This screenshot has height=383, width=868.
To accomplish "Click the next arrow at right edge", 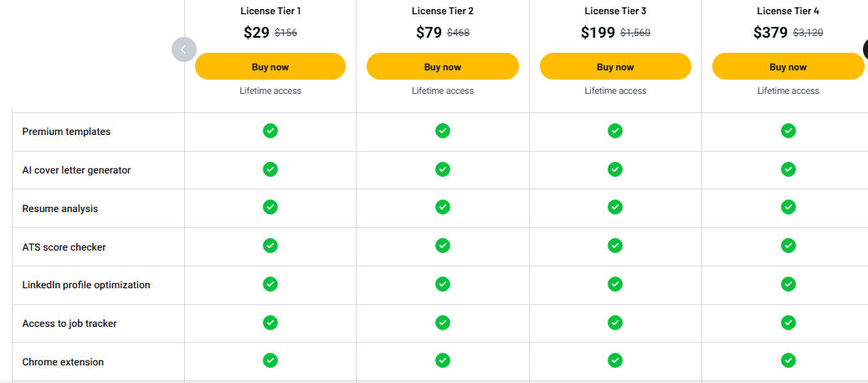I will coord(865,49).
